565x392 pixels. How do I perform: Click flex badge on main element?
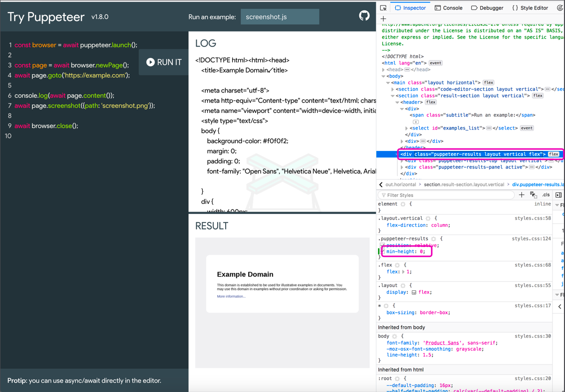[x=488, y=82]
